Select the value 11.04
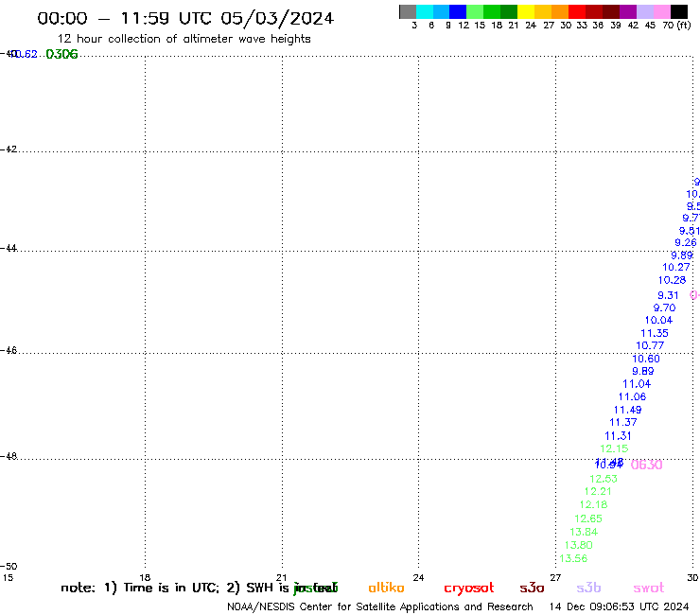Screen dimensions: 700x615 [637, 384]
